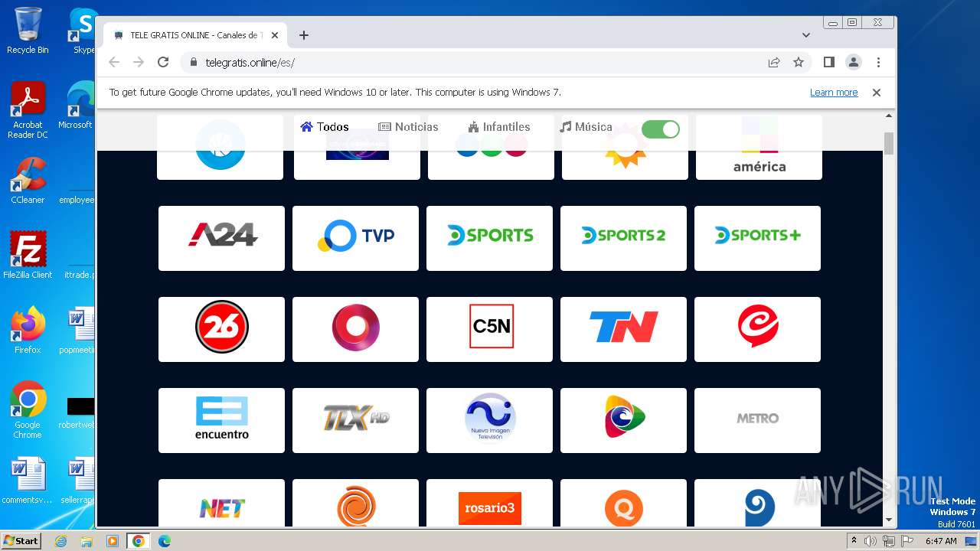Image resolution: width=980 pixels, height=551 pixels.
Task: Open the TVP channel tile
Action: click(x=355, y=238)
